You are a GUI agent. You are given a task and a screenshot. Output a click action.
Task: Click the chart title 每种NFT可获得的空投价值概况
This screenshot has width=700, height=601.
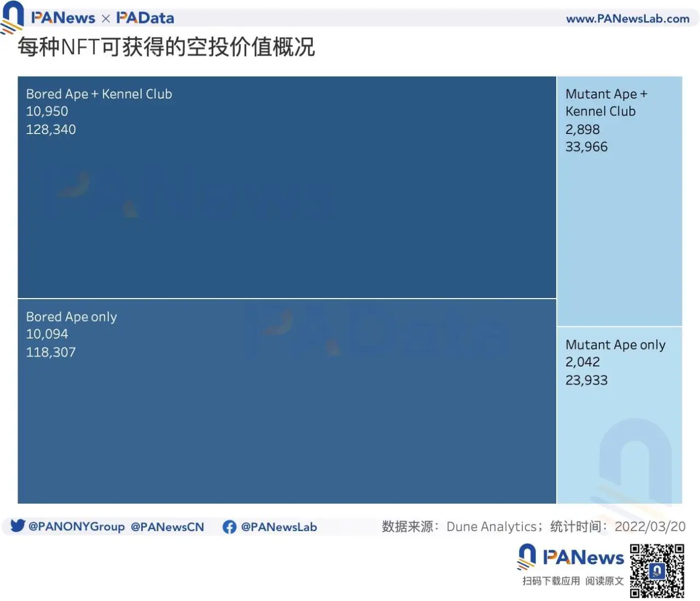[x=166, y=47]
